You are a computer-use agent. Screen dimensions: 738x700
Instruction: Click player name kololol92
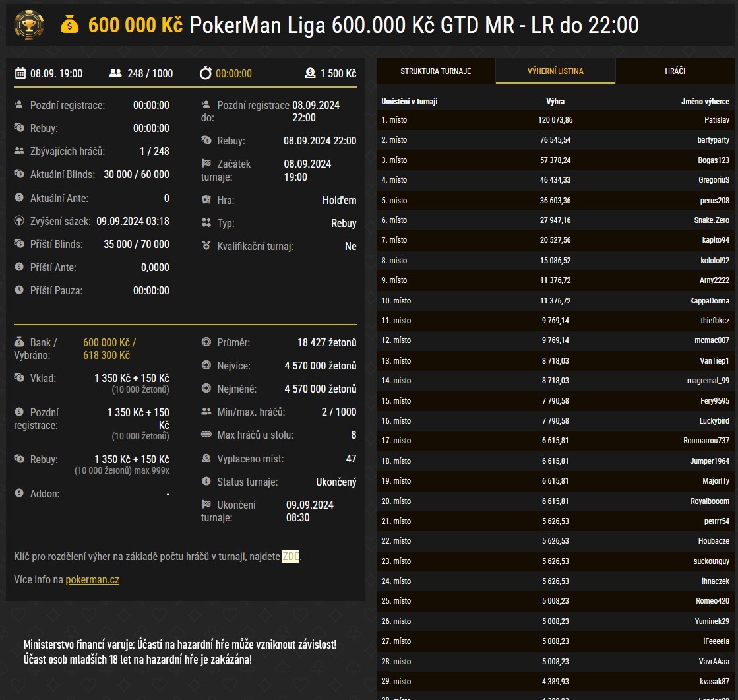point(715,261)
